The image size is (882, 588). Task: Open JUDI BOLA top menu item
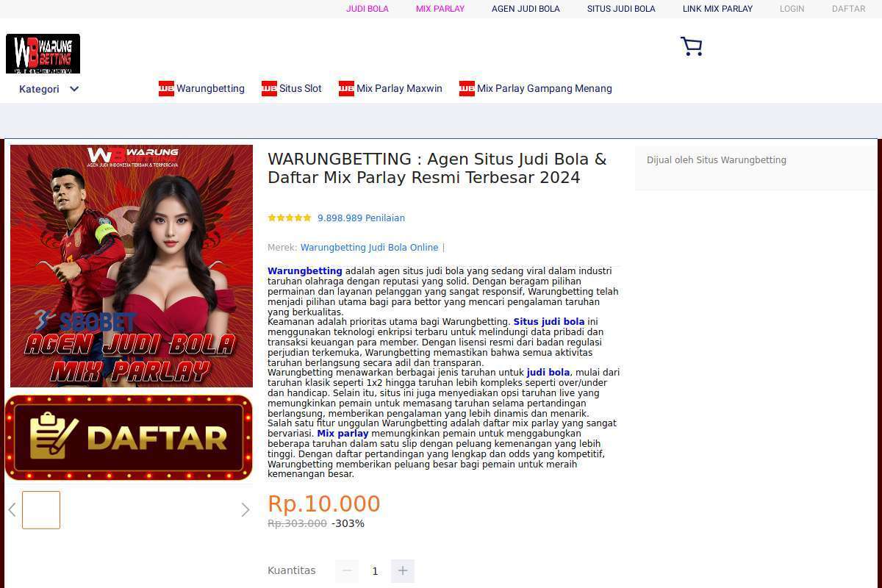pos(367,9)
